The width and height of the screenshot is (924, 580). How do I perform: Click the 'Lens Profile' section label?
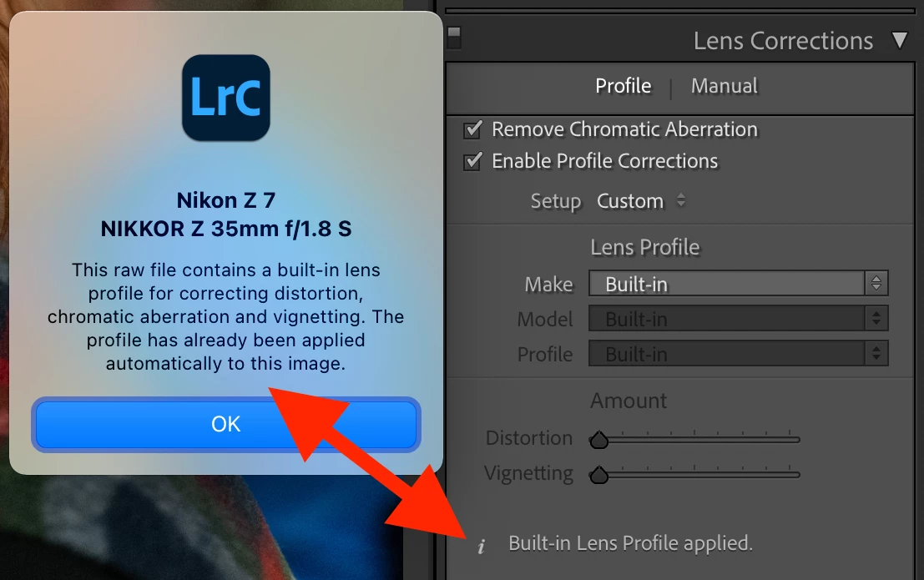point(645,247)
